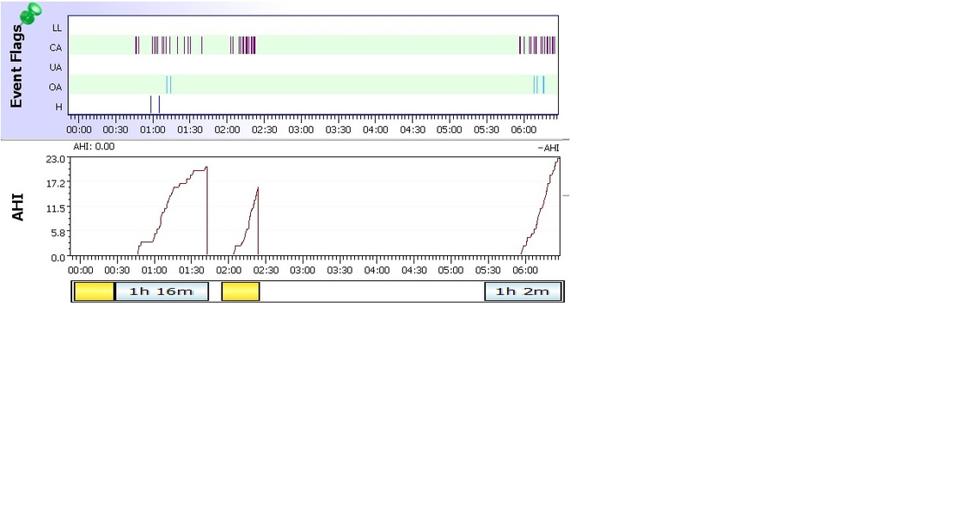The width and height of the screenshot is (980, 532).
Task: Click the 5.8 AHI axis value
Action: coord(58,233)
